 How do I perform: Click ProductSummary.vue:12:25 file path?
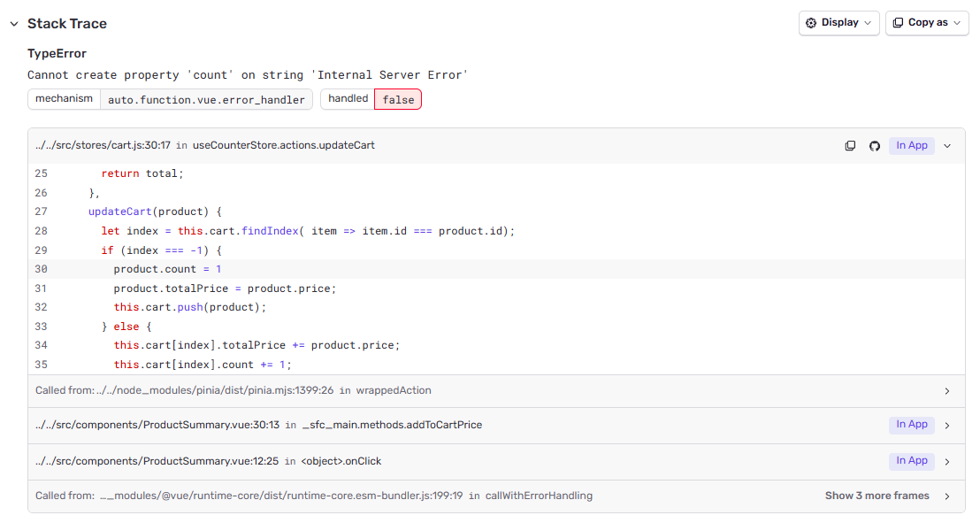pyautogui.click(x=157, y=461)
